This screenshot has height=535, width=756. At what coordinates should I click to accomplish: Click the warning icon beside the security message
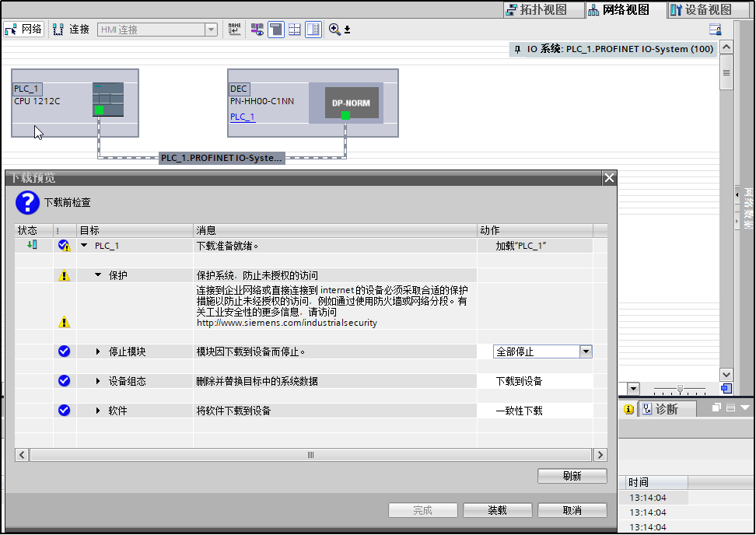(x=64, y=322)
